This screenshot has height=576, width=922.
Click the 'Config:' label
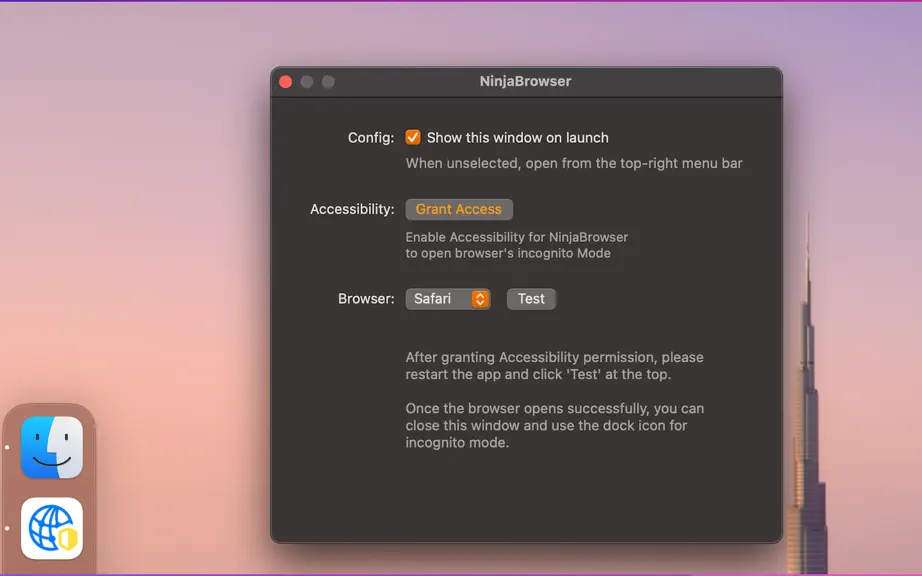(x=371, y=138)
